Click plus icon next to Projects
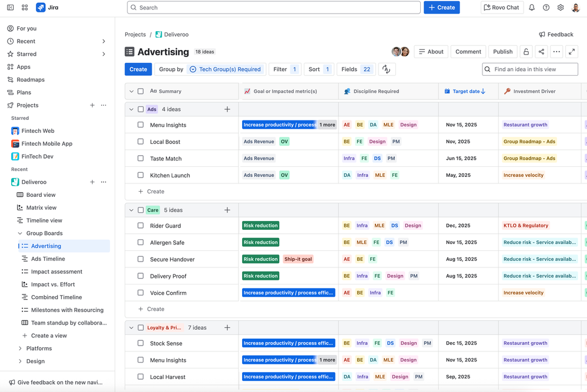This screenshot has height=392, width=587. [x=92, y=105]
